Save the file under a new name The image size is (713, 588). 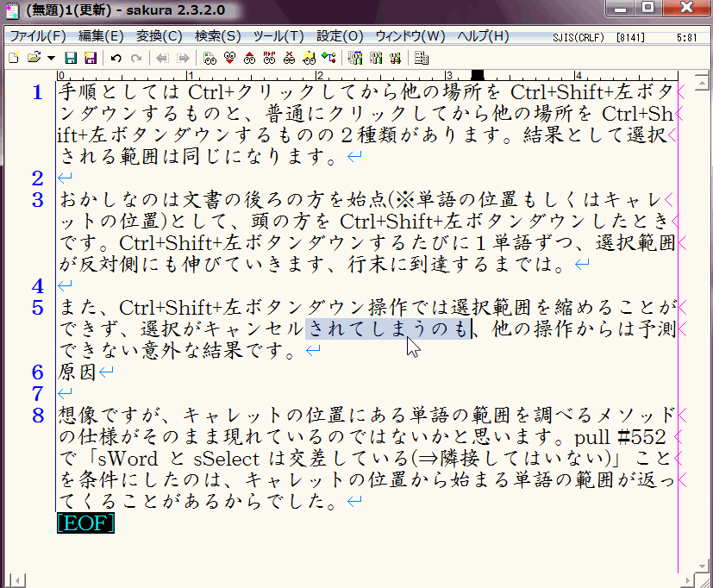point(89,58)
